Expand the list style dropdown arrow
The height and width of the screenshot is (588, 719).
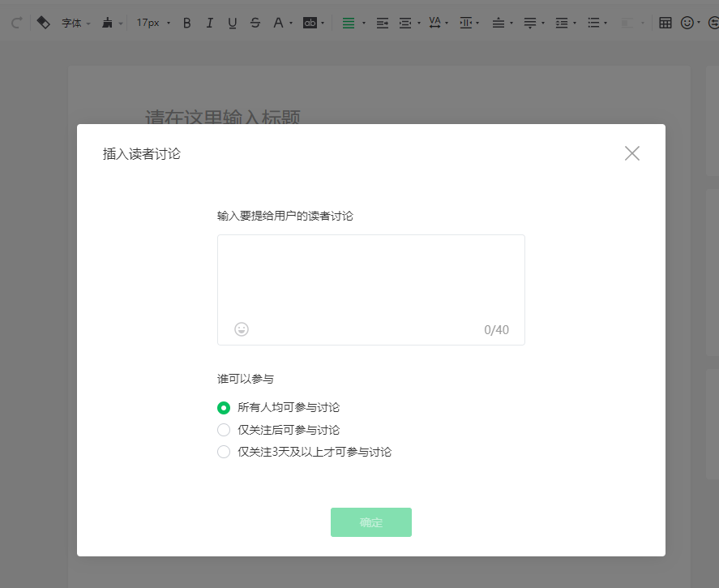pyautogui.click(x=606, y=23)
